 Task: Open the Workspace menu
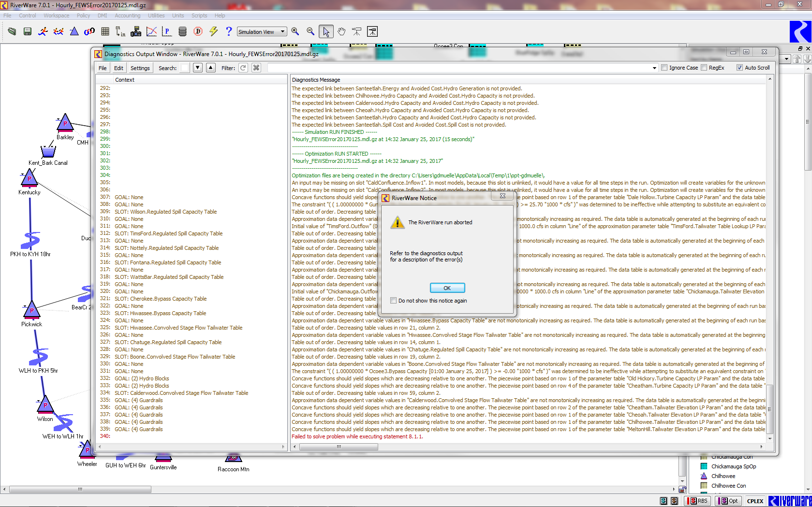coord(57,15)
